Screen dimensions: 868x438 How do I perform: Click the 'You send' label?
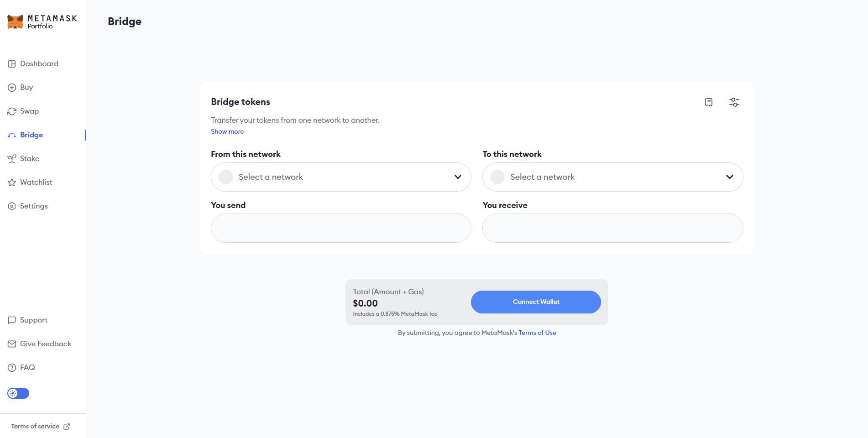pos(228,205)
